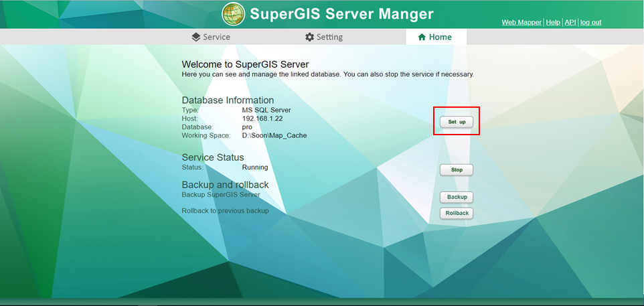Click the working space path D:\Soon\Map_Cache
This screenshot has height=306, width=644.
click(274, 135)
